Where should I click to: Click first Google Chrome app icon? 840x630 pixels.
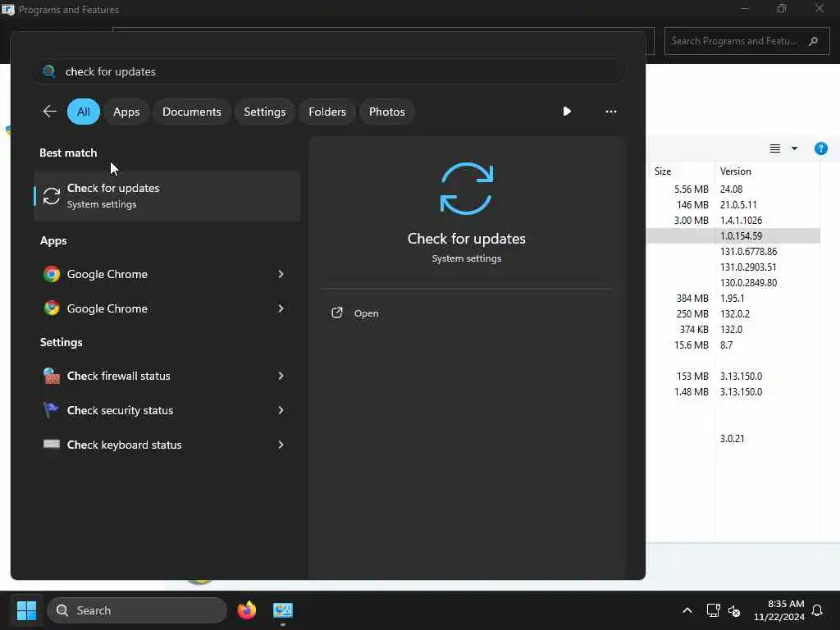point(52,274)
